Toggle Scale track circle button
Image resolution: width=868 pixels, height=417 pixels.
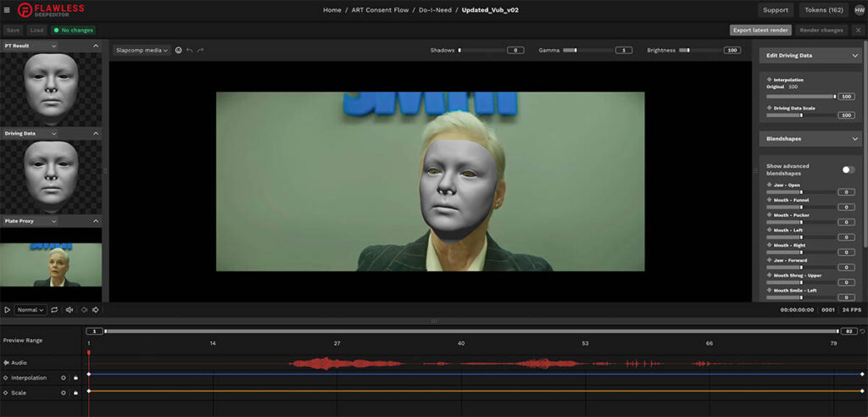point(64,392)
